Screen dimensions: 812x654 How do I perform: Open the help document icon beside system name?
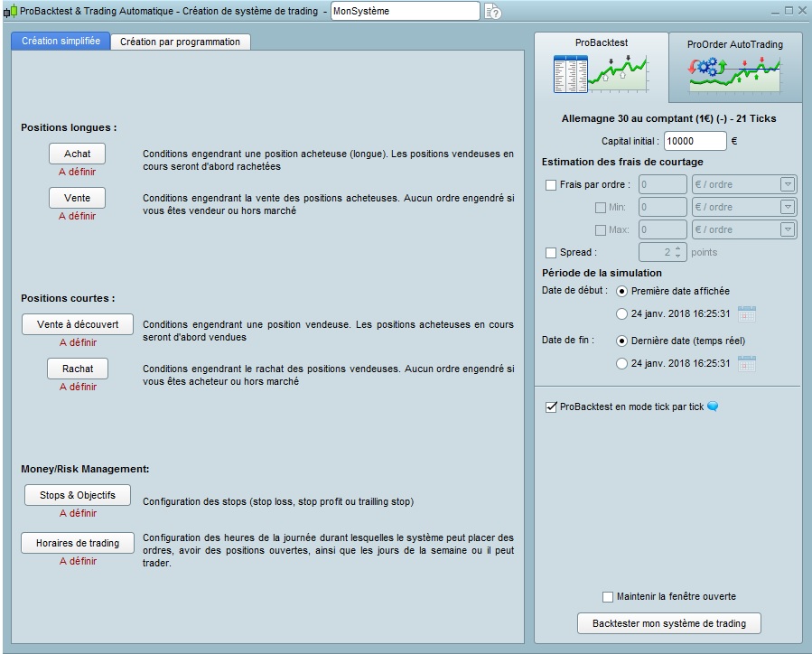[x=492, y=11]
